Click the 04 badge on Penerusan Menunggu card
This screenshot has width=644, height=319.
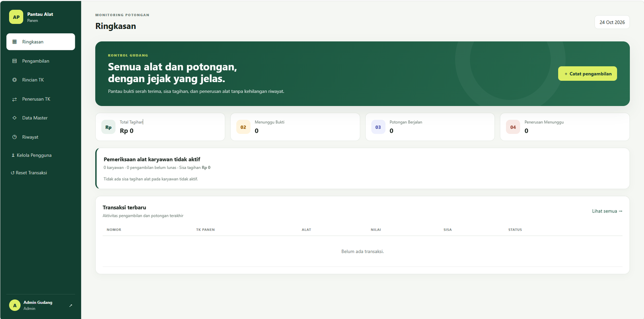(x=513, y=127)
